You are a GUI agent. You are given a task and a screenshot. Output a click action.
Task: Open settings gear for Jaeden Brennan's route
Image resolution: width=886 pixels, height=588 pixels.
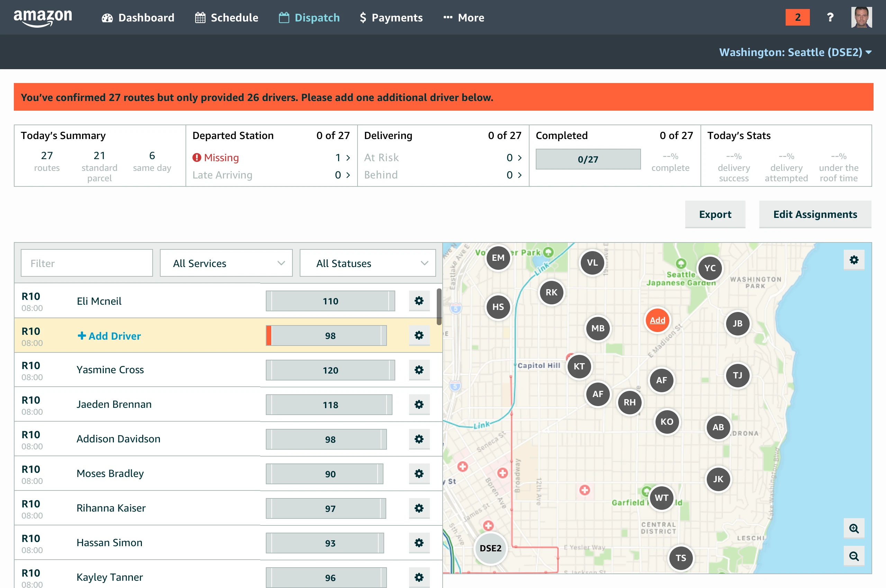(419, 405)
